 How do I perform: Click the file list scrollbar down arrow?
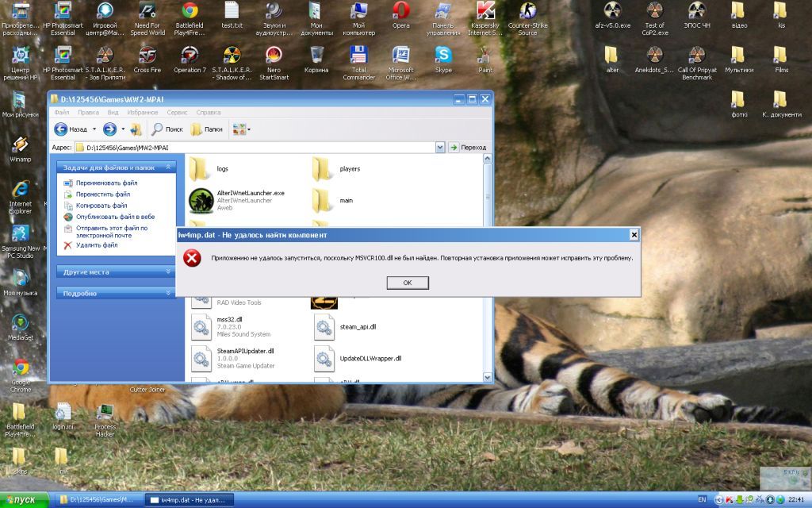(488, 377)
